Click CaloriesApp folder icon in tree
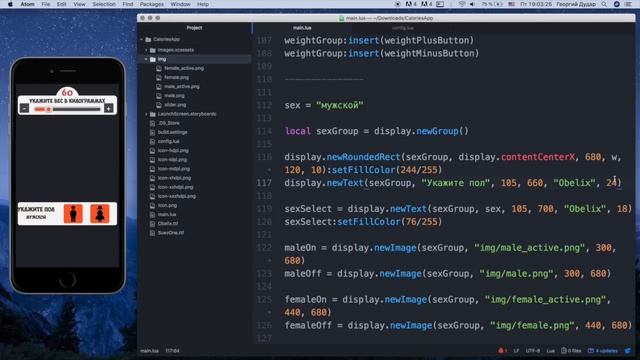Viewport: 640px width, 360px height. [148, 39]
